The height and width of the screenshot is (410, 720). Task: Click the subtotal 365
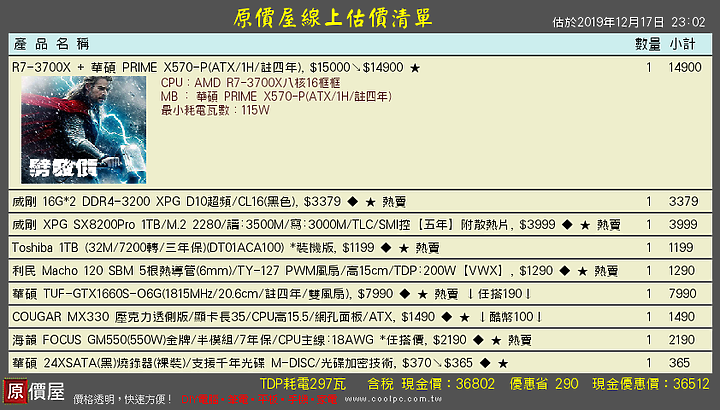[x=680, y=363]
